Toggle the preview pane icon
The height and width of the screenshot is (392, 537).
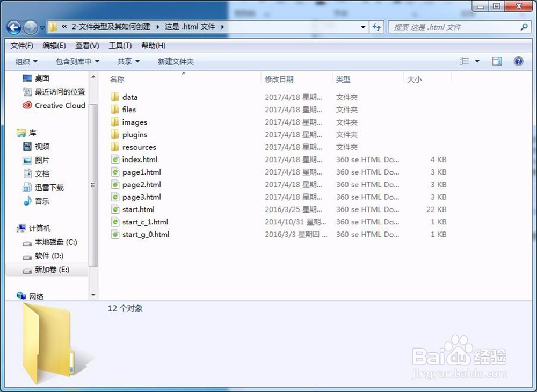click(x=497, y=61)
